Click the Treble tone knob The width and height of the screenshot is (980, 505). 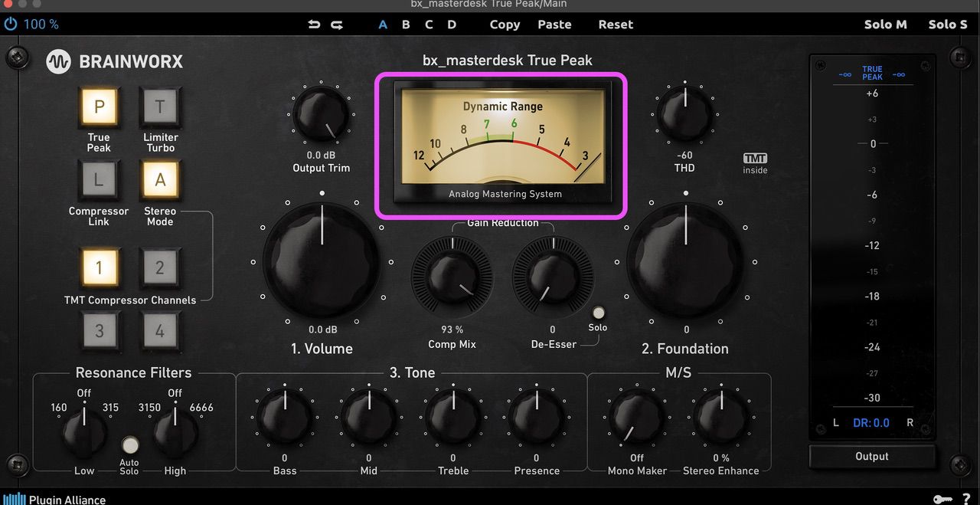(x=452, y=417)
